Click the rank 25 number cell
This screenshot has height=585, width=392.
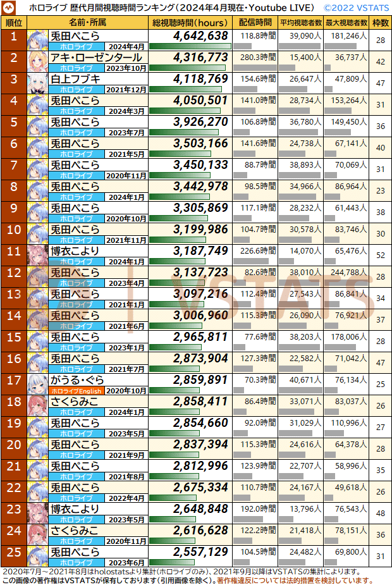pos(14,557)
